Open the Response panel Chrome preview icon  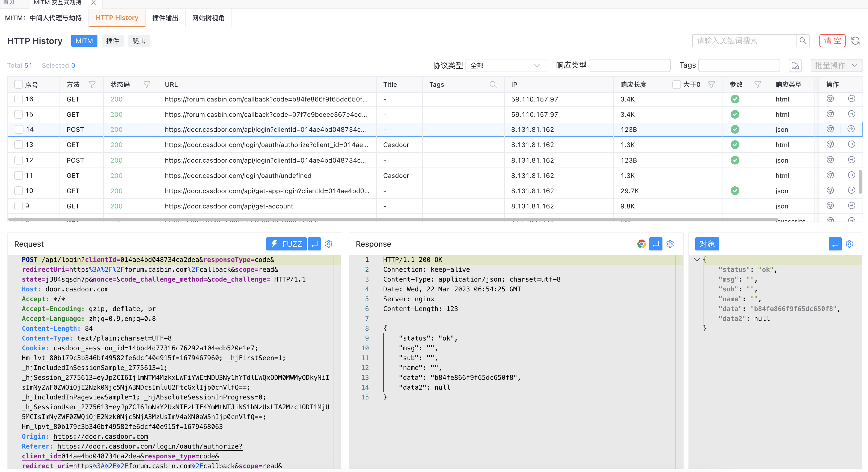(641, 244)
